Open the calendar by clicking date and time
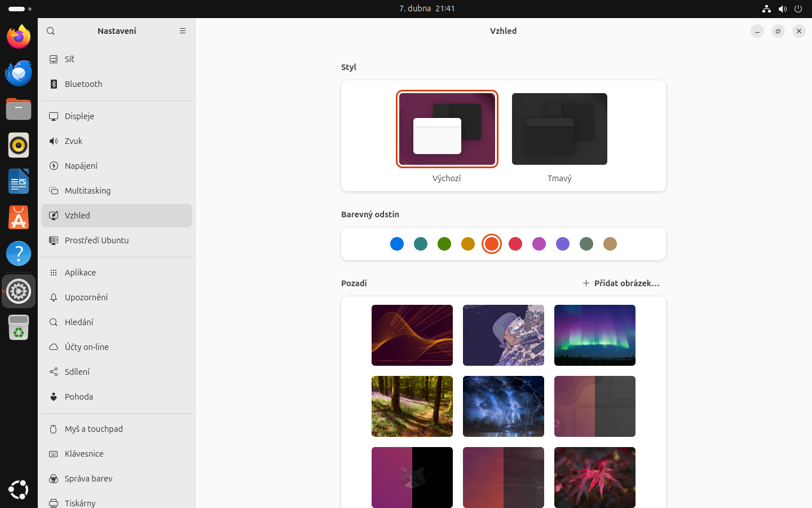The width and height of the screenshot is (812, 508). [427, 8]
